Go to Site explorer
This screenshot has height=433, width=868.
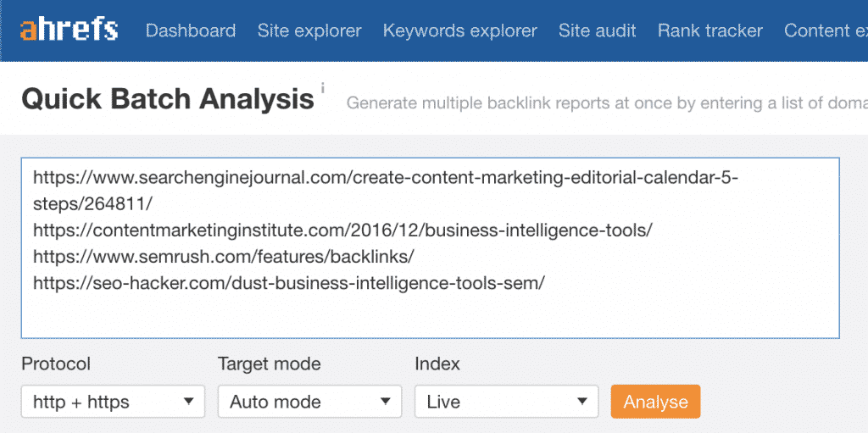pos(309,31)
